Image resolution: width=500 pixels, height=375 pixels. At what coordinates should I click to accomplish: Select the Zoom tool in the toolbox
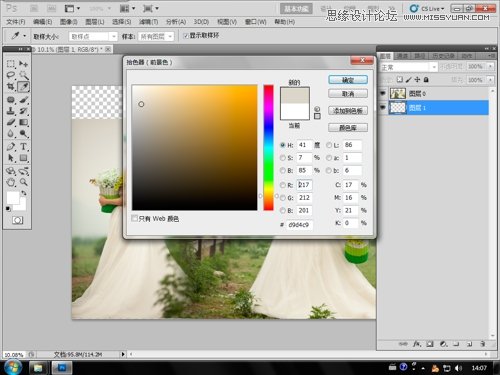(x=24, y=182)
